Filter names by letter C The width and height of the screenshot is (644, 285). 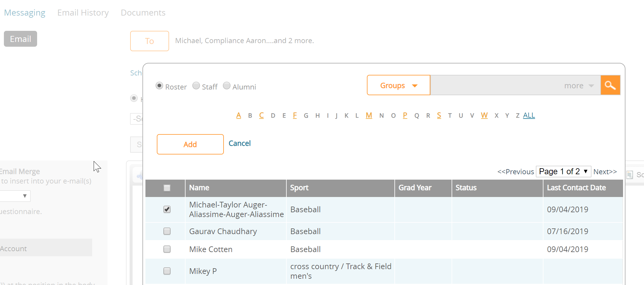tap(262, 115)
